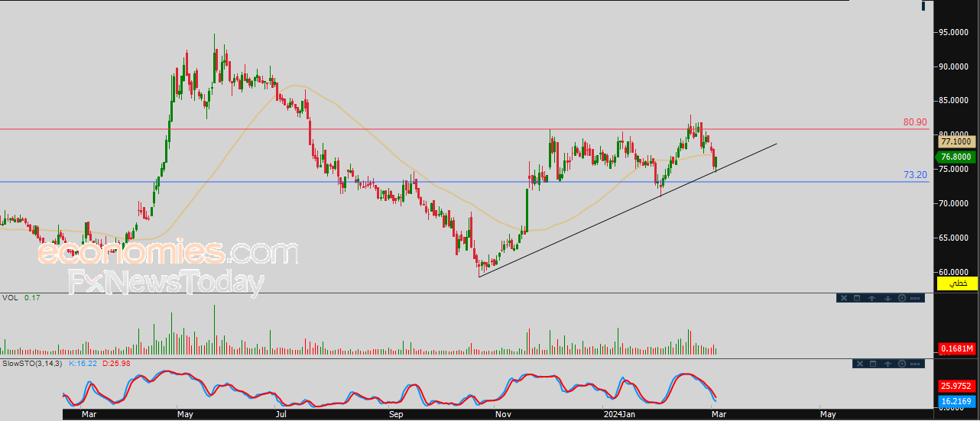Move the SlowSTO panel up
Screen dimensions: 980x421
coord(887,364)
